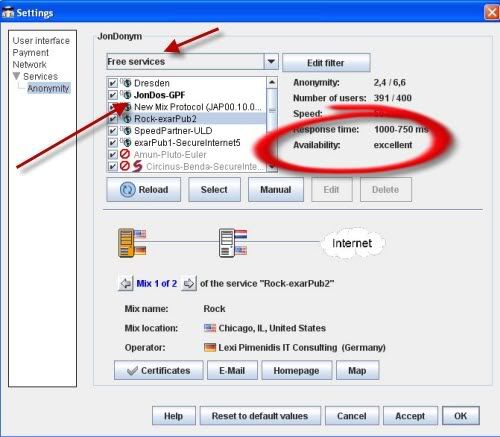This screenshot has height=437, width=500.
Task: Click the first mix server icon
Action: (126, 243)
